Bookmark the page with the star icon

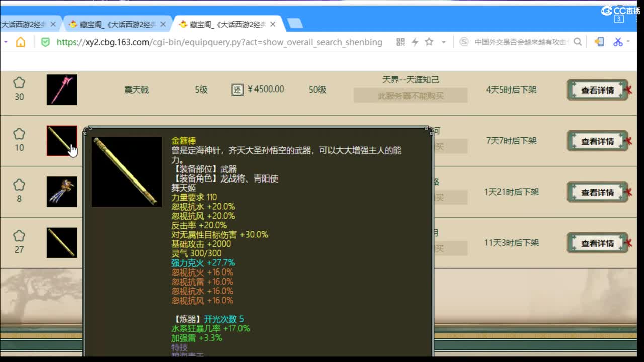(429, 42)
